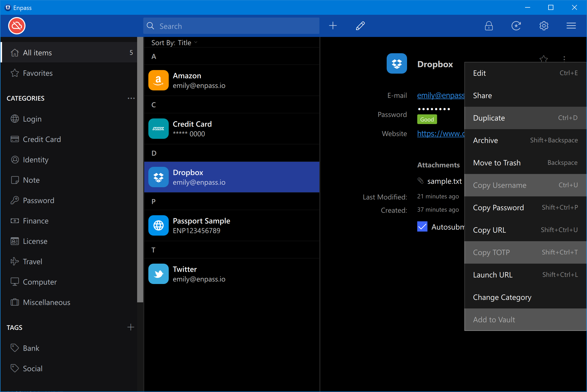Viewport: 587px width, 392px height.
Task: Toggle the Autosubmit checkbox
Action: [422, 226]
